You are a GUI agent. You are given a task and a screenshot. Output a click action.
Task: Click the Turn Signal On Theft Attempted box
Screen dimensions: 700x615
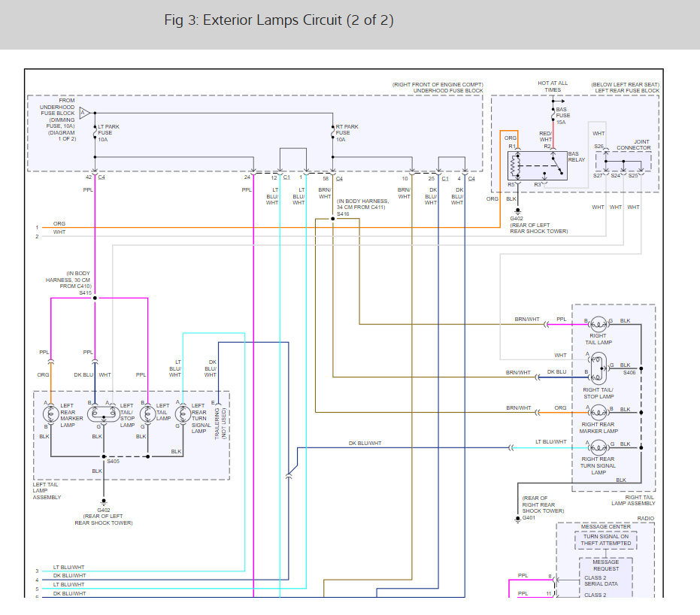pyautogui.click(x=606, y=540)
